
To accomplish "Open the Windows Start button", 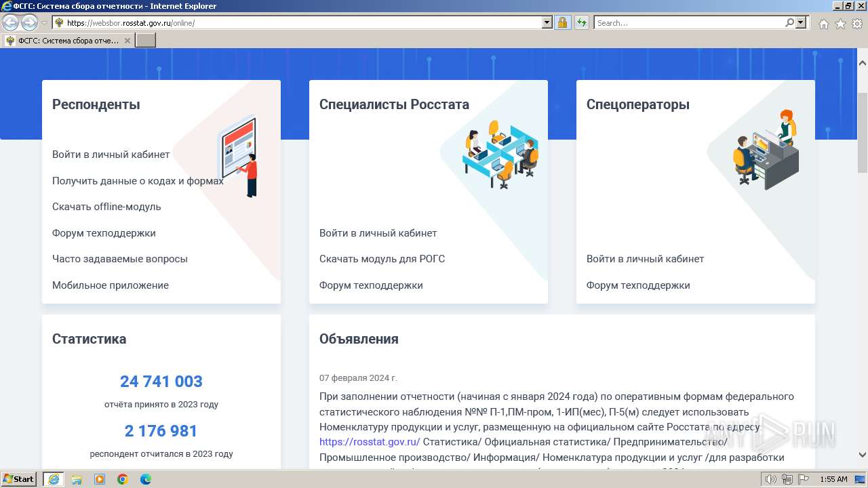I will (19, 479).
